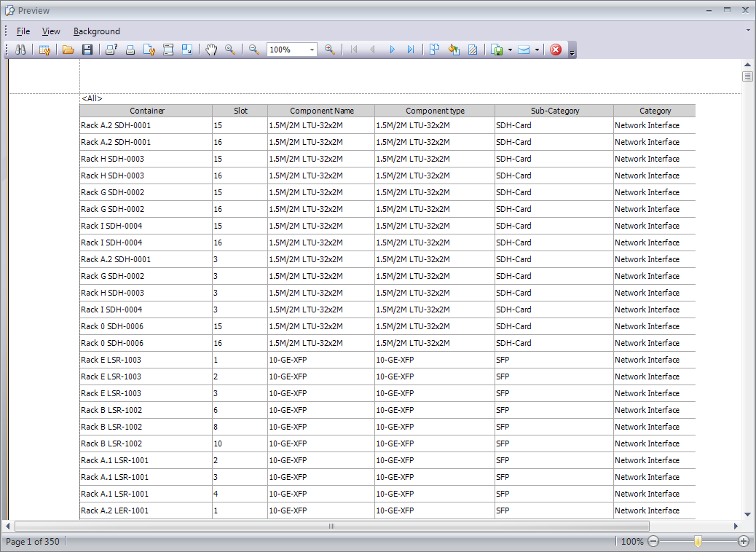Click the Watermark icon
The height and width of the screenshot is (552, 756).
click(473, 50)
